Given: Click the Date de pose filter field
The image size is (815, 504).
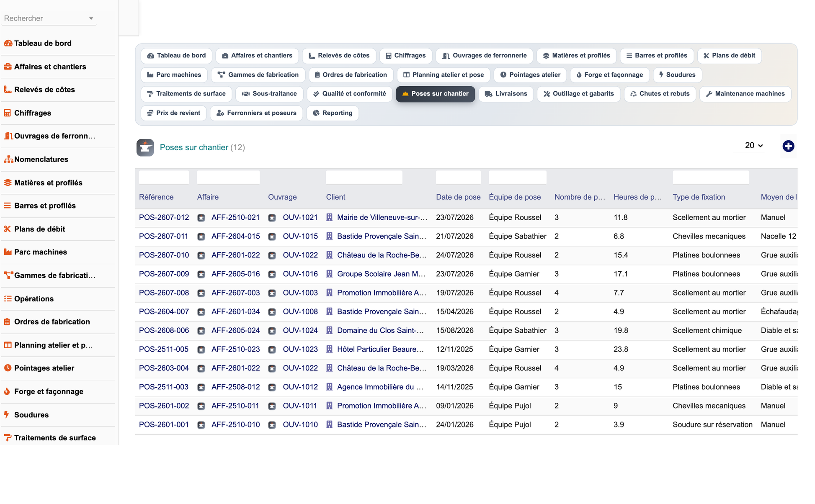Looking at the screenshot, I should (458, 177).
